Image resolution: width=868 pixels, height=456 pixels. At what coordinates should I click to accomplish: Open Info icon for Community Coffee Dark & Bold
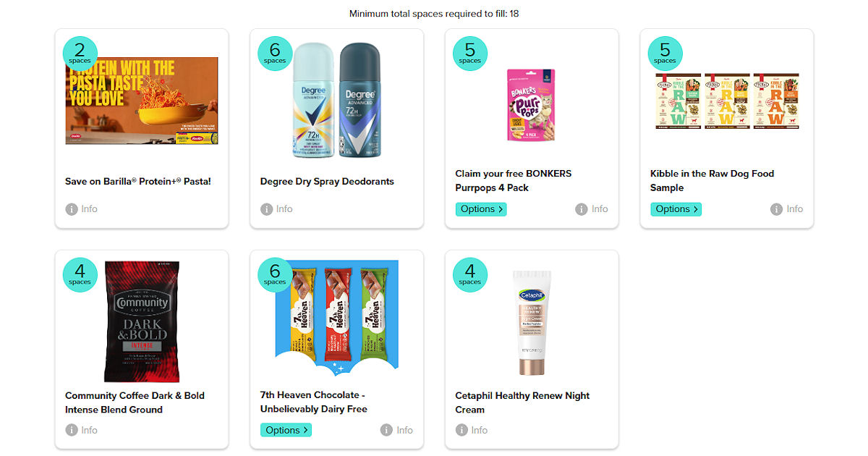coord(72,430)
